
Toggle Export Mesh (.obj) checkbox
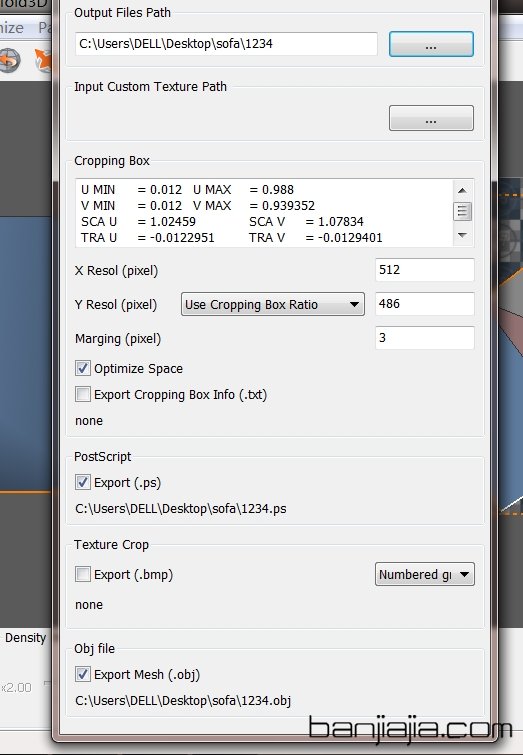pyautogui.click(x=83, y=674)
